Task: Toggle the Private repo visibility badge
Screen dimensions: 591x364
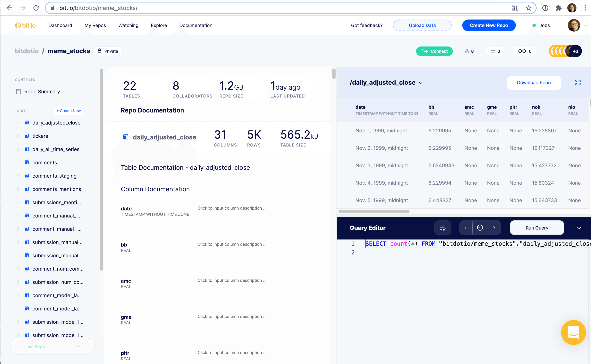Action: pos(108,51)
